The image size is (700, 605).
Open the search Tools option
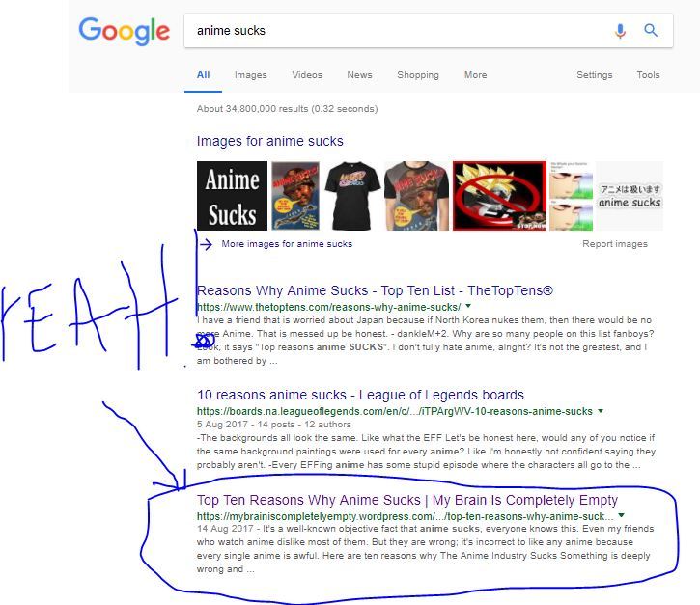click(x=648, y=75)
